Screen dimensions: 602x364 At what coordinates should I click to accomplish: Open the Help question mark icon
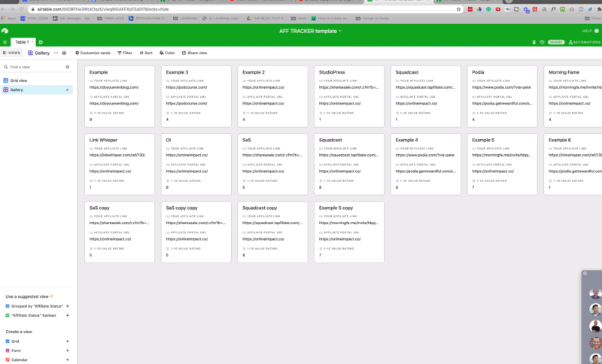click(x=597, y=31)
